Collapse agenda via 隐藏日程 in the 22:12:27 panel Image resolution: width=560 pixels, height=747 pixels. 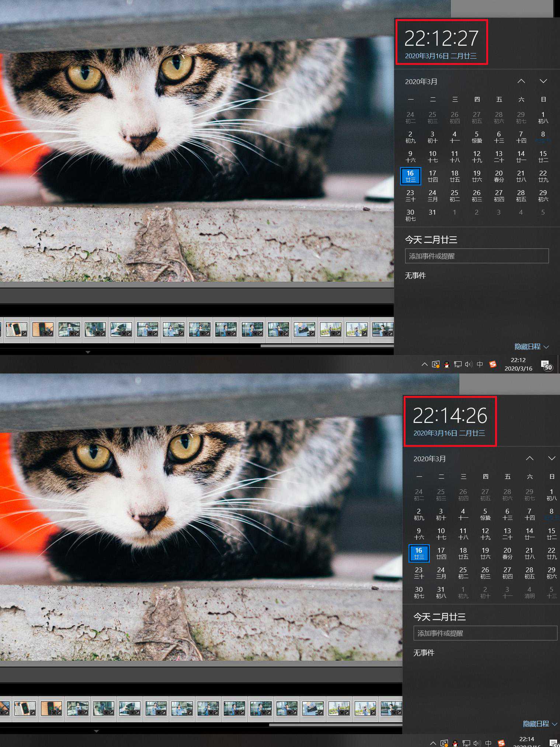[531, 347]
